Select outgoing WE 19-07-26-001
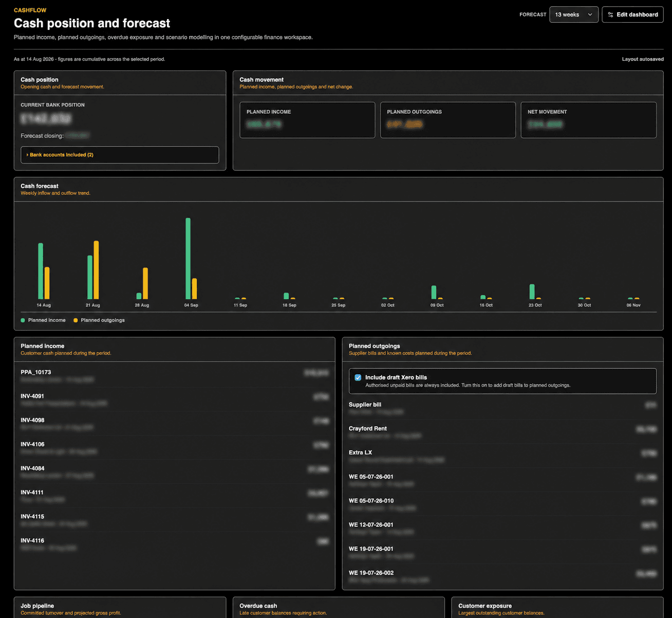This screenshot has width=672, height=618. coord(502,552)
